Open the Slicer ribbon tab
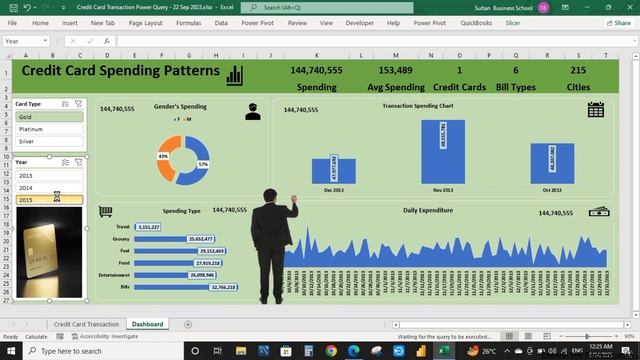Viewport: 640px width, 360px height. 513,23
